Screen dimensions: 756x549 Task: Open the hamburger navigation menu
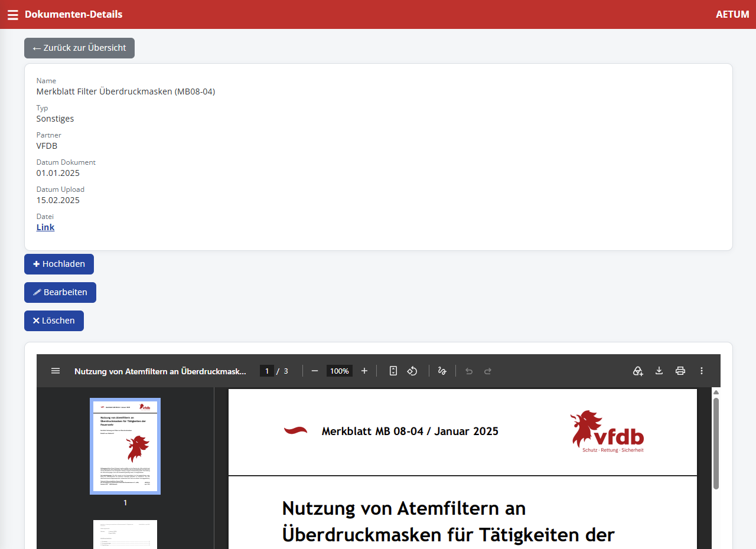pos(12,15)
